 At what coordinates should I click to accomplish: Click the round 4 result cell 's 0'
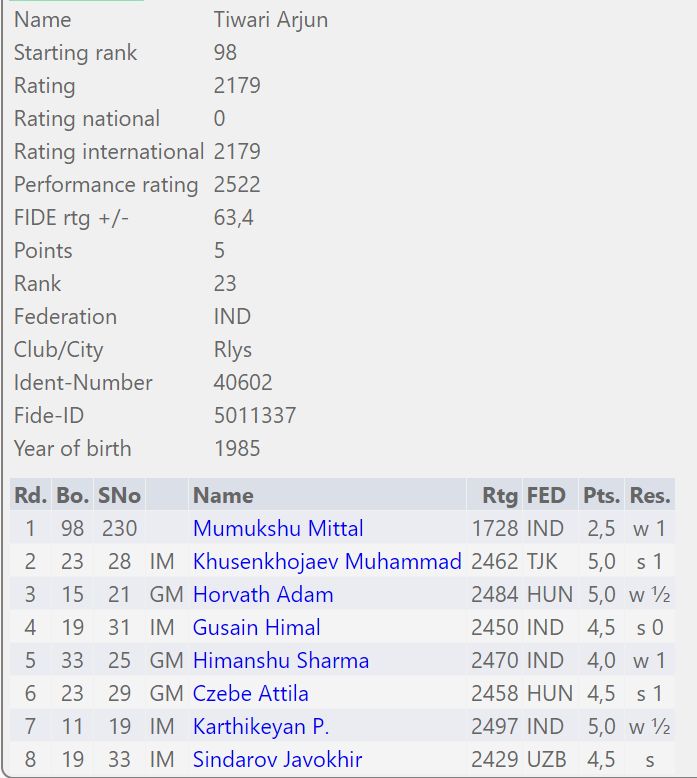[648, 627]
